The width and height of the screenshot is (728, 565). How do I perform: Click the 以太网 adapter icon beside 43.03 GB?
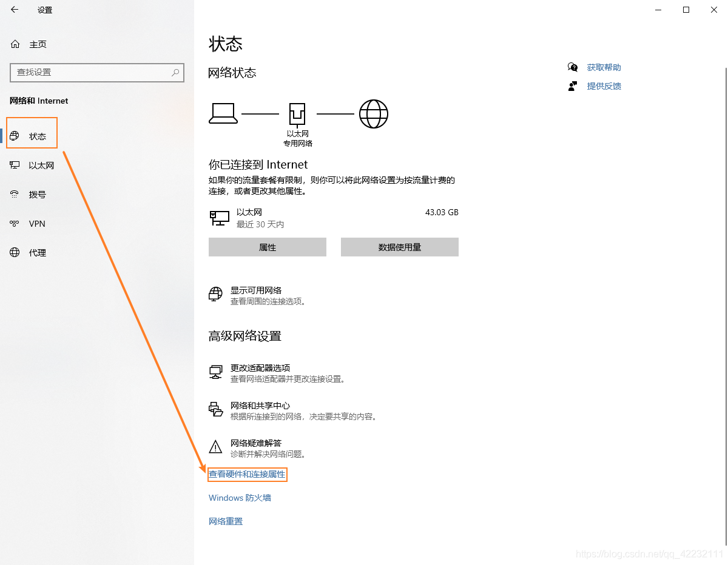click(x=219, y=218)
